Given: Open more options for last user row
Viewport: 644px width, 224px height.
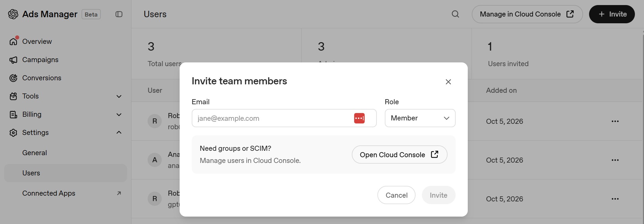Looking at the screenshot, I should [615, 199].
